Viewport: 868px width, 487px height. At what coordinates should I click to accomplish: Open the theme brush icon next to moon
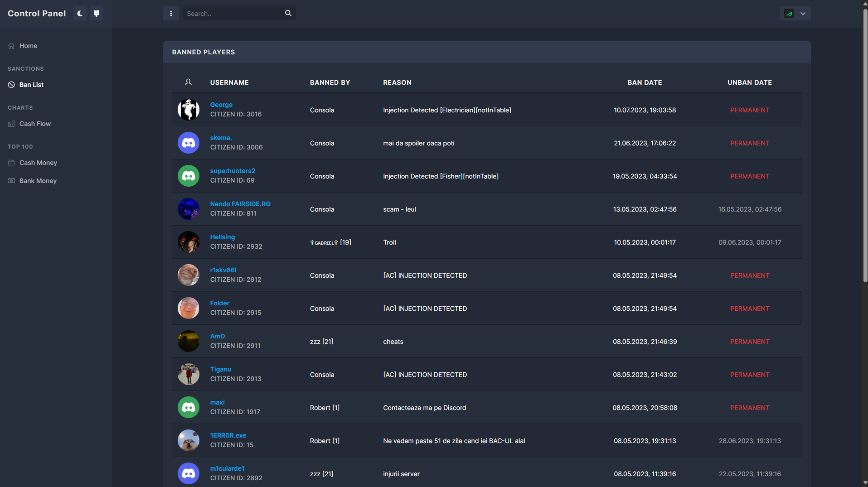[96, 13]
